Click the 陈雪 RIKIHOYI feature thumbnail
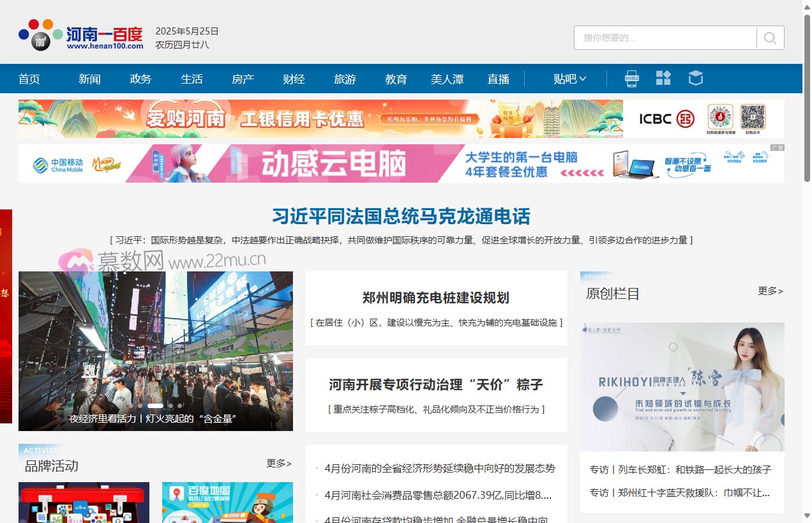This screenshot has height=523, width=812. tap(682, 386)
